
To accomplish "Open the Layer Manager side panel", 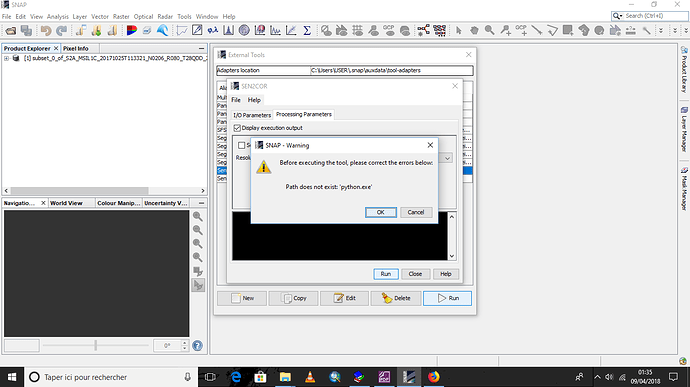I will coord(684,129).
